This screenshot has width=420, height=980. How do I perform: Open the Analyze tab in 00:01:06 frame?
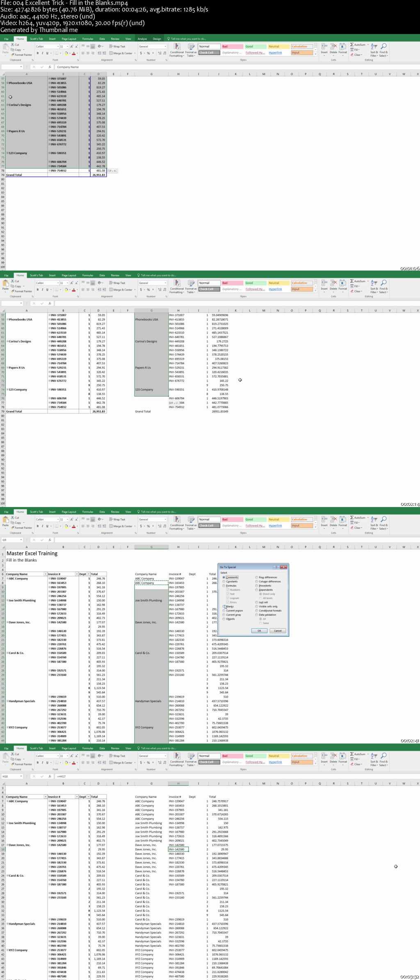click(142, 39)
